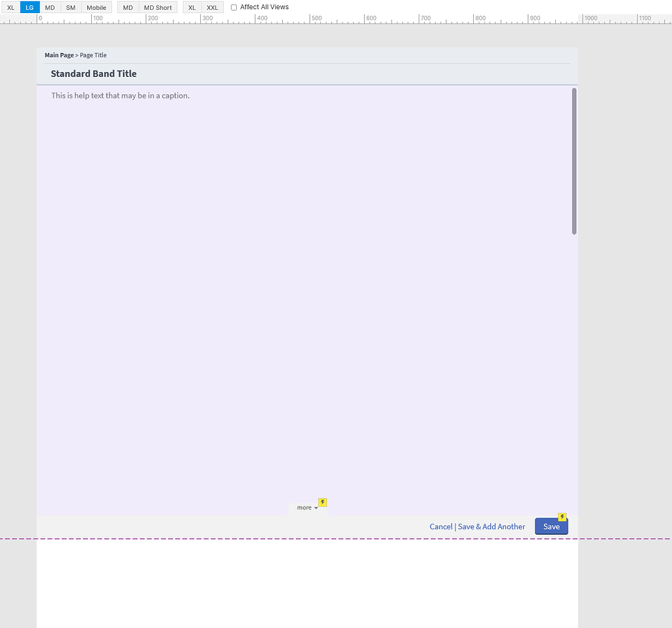The width and height of the screenshot is (672, 628).
Task: Click the Save button
Action: [x=551, y=526]
